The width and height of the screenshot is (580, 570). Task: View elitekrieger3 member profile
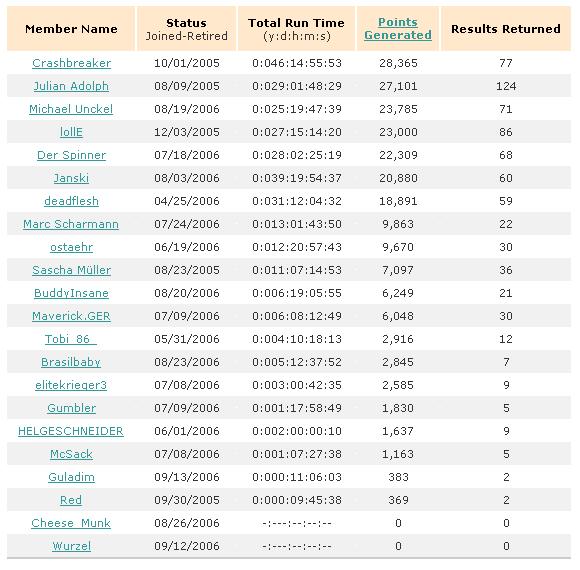[71, 385]
